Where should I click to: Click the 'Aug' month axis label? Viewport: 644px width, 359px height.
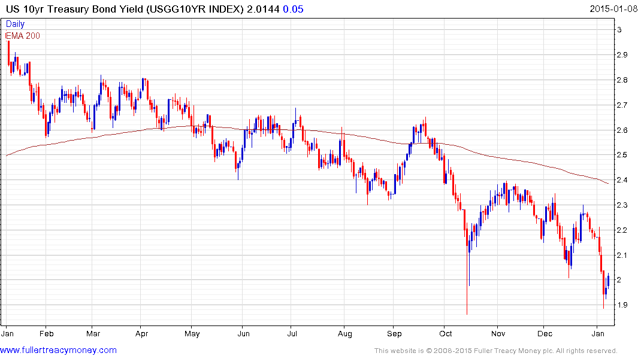(x=345, y=333)
